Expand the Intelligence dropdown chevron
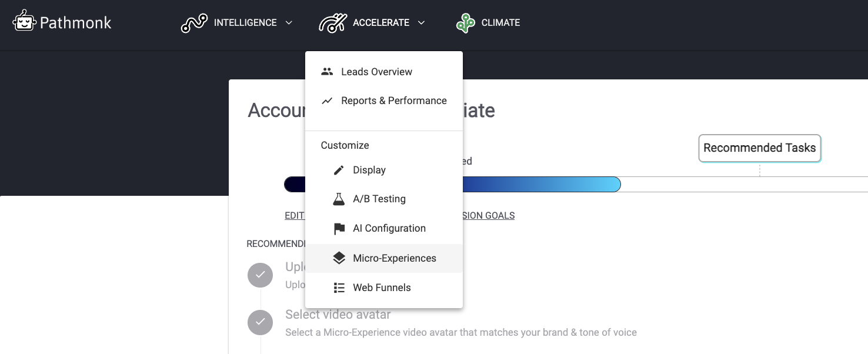 click(289, 23)
